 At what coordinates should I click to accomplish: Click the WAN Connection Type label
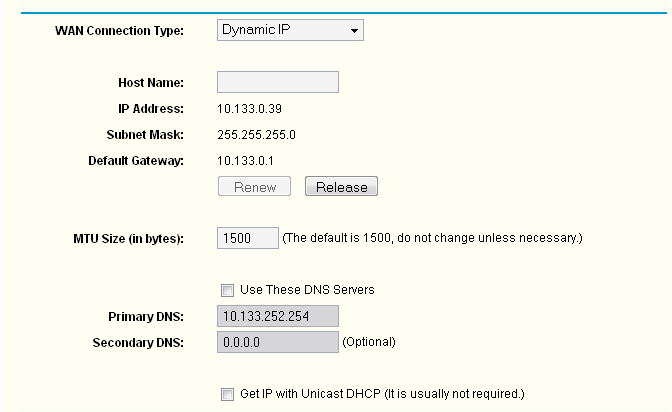pyautogui.click(x=118, y=31)
